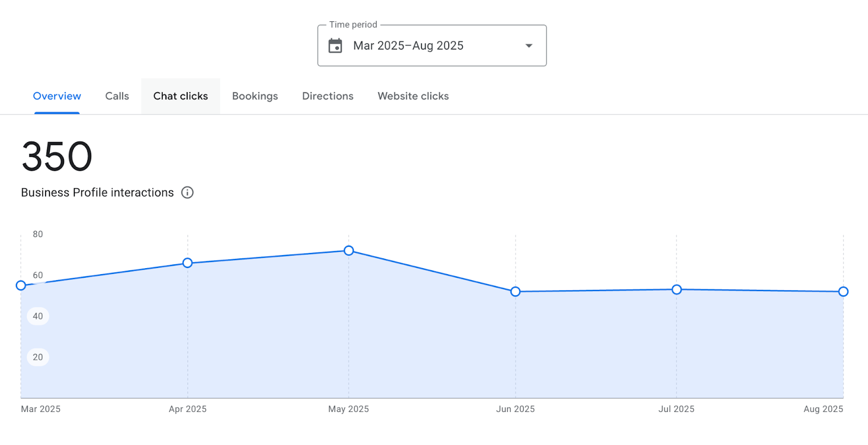The image size is (868, 445).
Task: Select the Jul 2025 data point
Action: (x=676, y=290)
